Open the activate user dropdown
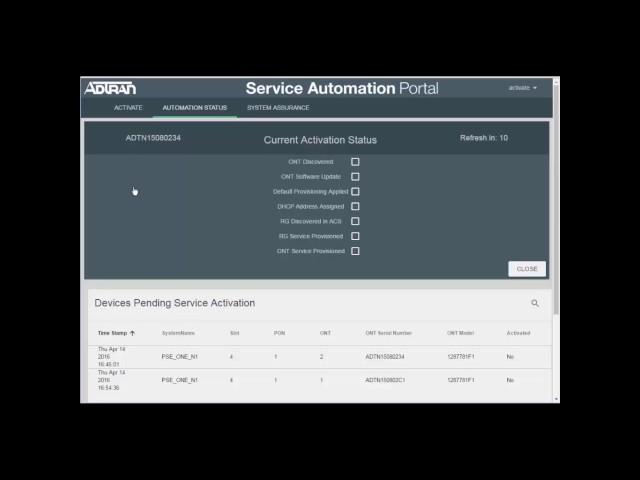The image size is (640, 480). click(x=522, y=88)
